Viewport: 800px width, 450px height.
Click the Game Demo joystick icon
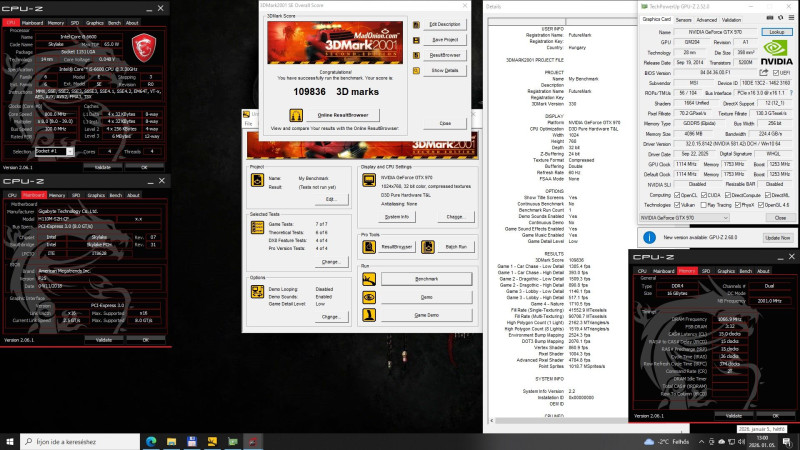(369, 315)
